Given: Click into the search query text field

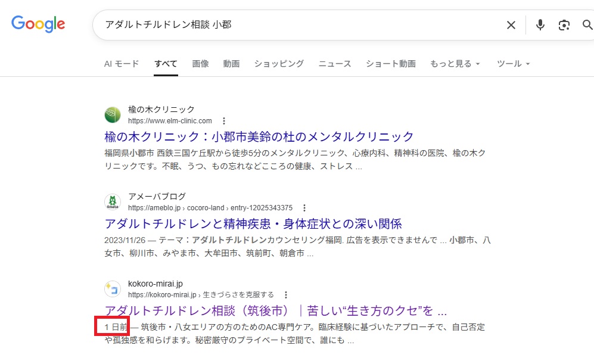Looking at the screenshot, I should click(298, 25).
